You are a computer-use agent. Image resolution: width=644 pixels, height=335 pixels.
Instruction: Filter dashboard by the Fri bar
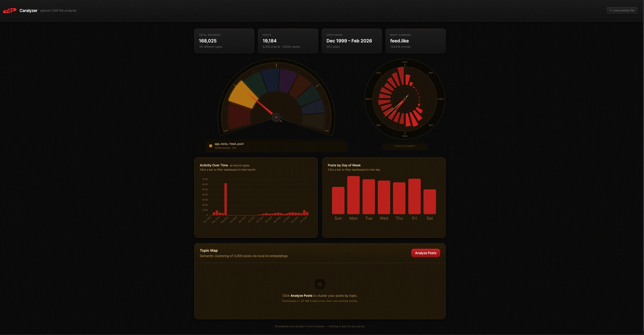tap(414, 196)
